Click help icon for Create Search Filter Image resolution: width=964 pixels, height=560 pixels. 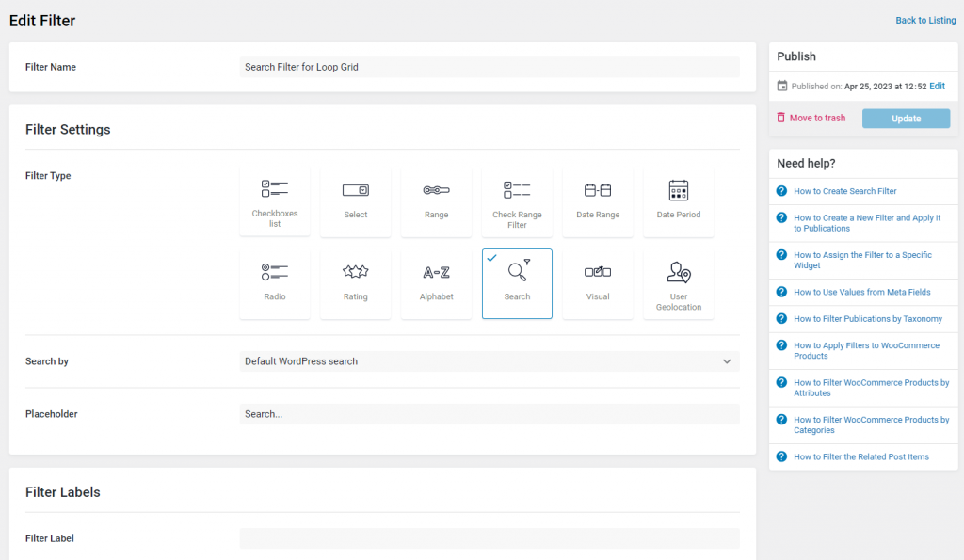coord(781,191)
